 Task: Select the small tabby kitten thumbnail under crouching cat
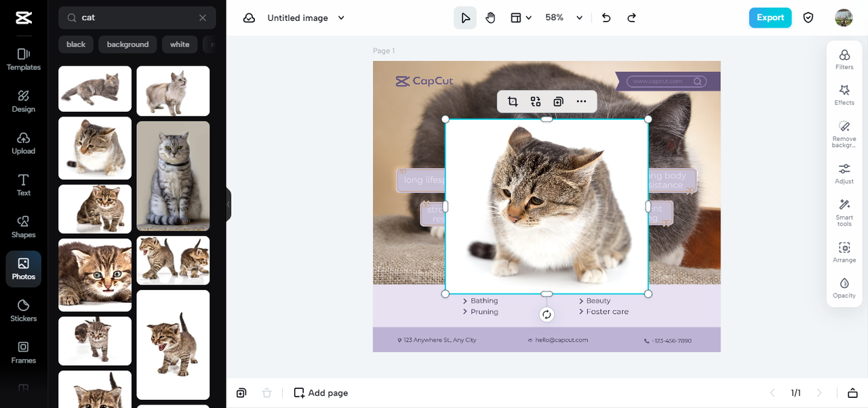click(95, 209)
